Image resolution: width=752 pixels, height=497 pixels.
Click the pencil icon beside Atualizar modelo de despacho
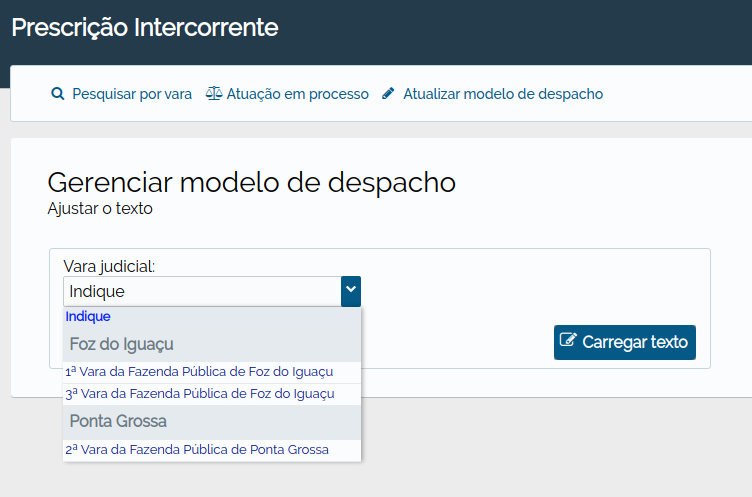(x=388, y=93)
